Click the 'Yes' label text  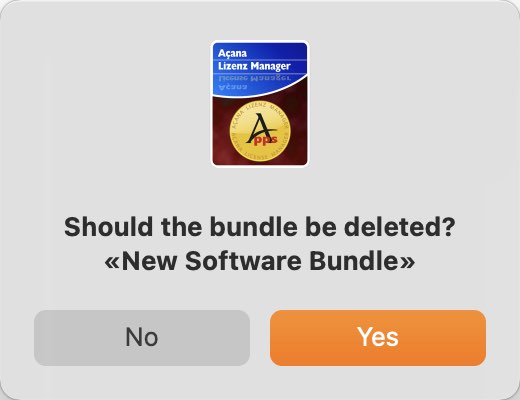tap(378, 337)
